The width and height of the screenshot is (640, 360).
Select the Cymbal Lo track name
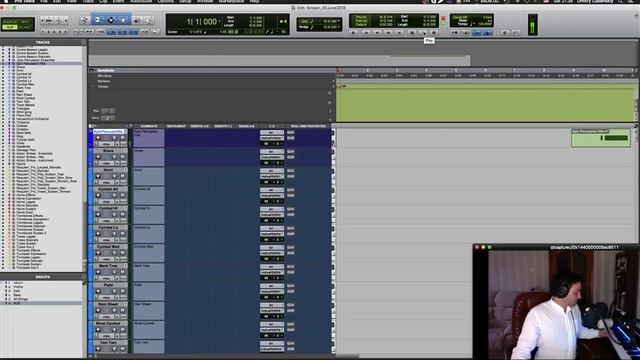pos(108,227)
